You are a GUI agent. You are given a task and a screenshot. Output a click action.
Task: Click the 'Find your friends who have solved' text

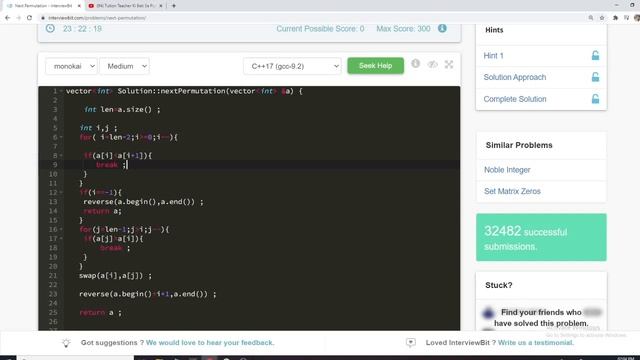pos(541,318)
